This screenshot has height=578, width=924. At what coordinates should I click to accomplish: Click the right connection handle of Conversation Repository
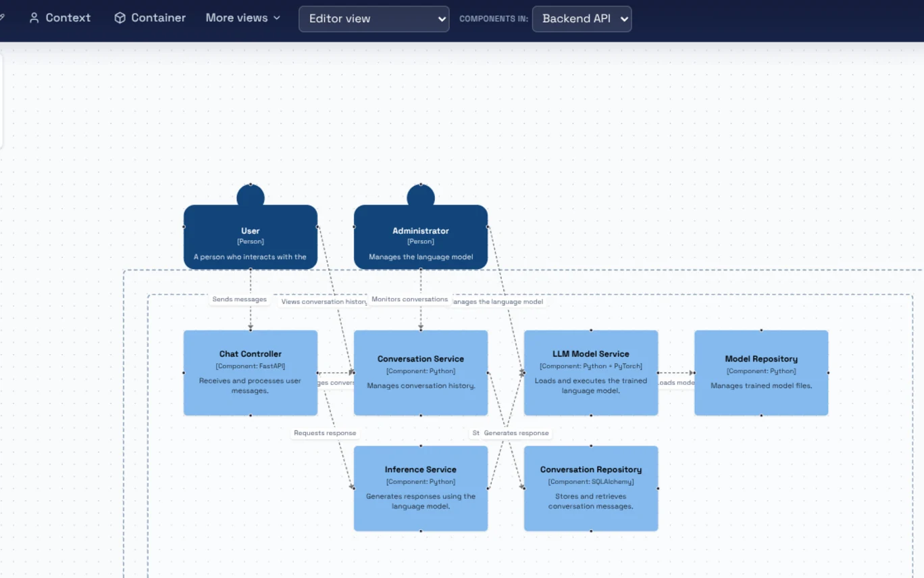[x=658, y=488]
